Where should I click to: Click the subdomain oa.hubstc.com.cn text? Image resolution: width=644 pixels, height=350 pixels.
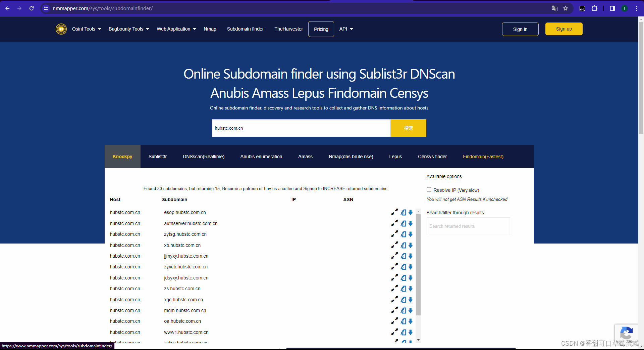point(182,321)
